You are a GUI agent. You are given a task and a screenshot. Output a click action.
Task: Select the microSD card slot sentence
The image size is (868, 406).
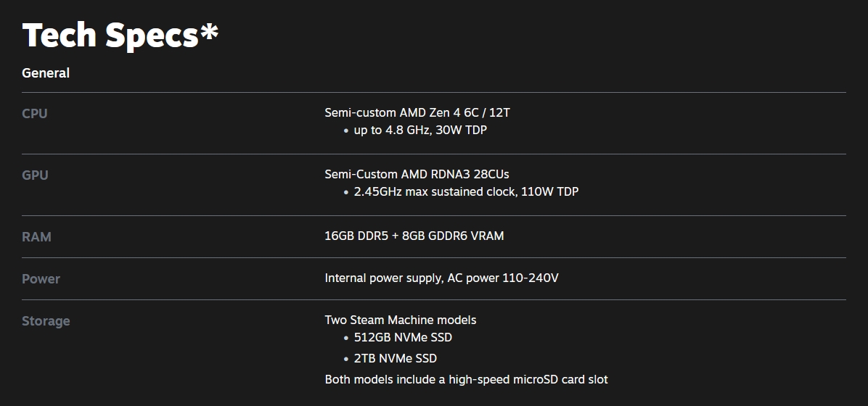pos(466,379)
